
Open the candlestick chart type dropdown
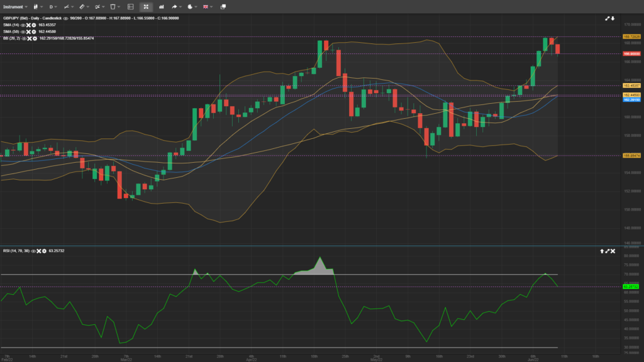point(37,6)
